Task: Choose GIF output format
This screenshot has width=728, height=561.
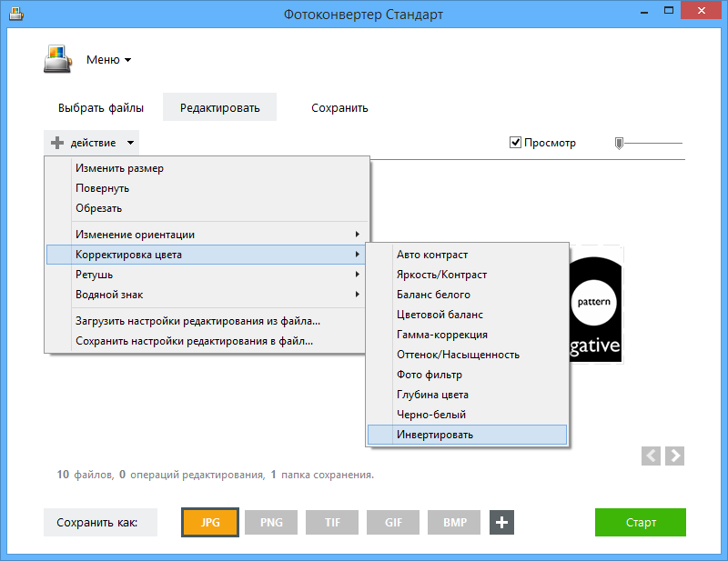Action: (393, 523)
